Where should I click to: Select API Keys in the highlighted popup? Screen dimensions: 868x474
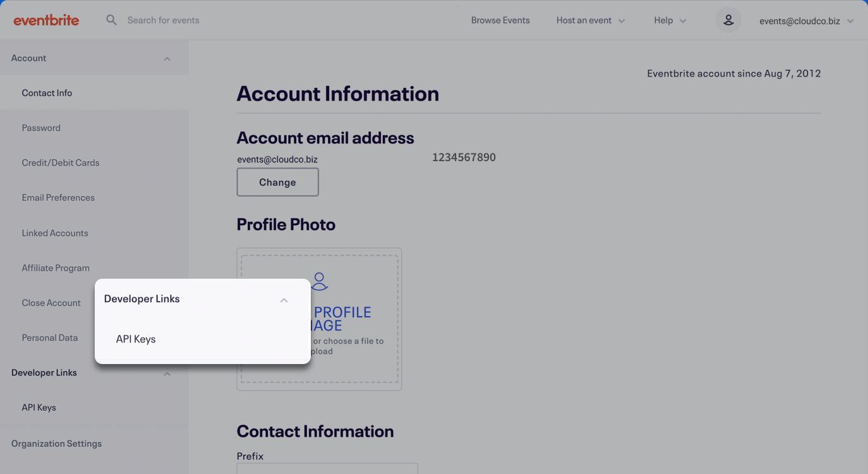(136, 339)
